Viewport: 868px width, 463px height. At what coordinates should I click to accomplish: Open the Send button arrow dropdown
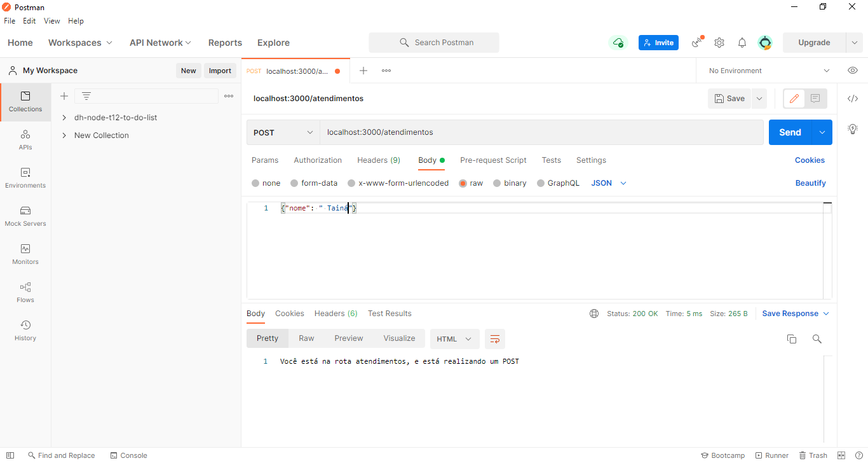(822, 132)
